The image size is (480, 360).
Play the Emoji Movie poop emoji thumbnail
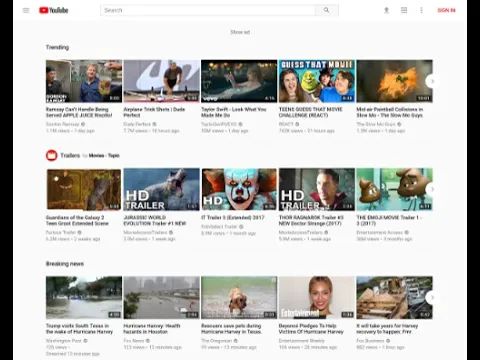point(394,189)
